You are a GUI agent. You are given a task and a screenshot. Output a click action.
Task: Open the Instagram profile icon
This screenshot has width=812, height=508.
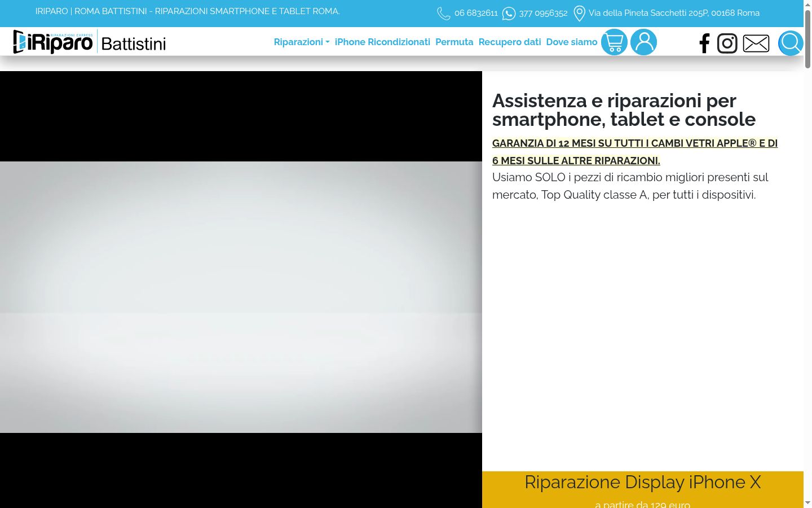(727, 43)
